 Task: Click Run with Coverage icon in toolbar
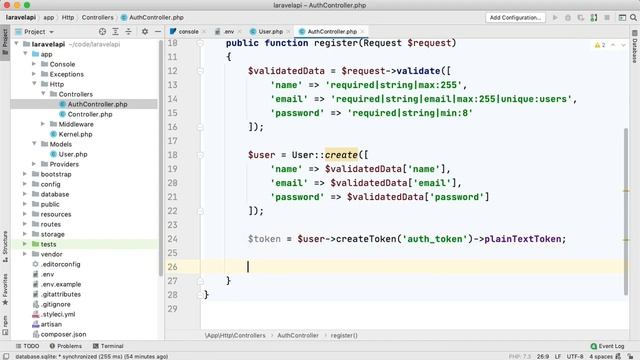580,18
